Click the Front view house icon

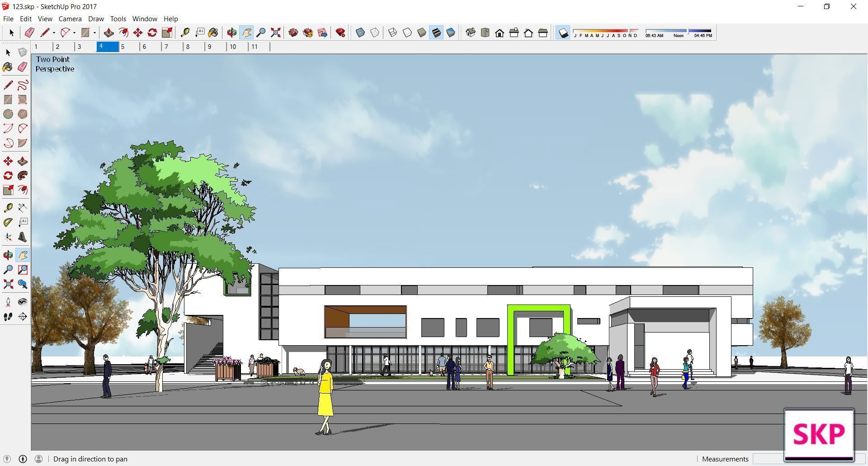click(500, 33)
